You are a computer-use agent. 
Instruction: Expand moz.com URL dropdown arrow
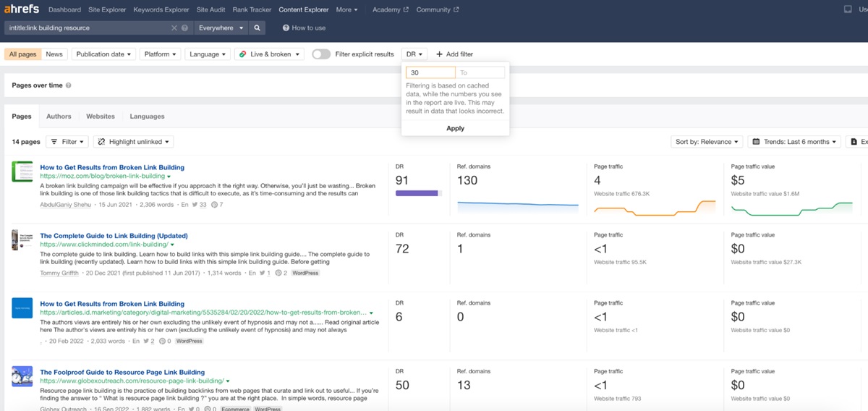pyautogui.click(x=169, y=177)
